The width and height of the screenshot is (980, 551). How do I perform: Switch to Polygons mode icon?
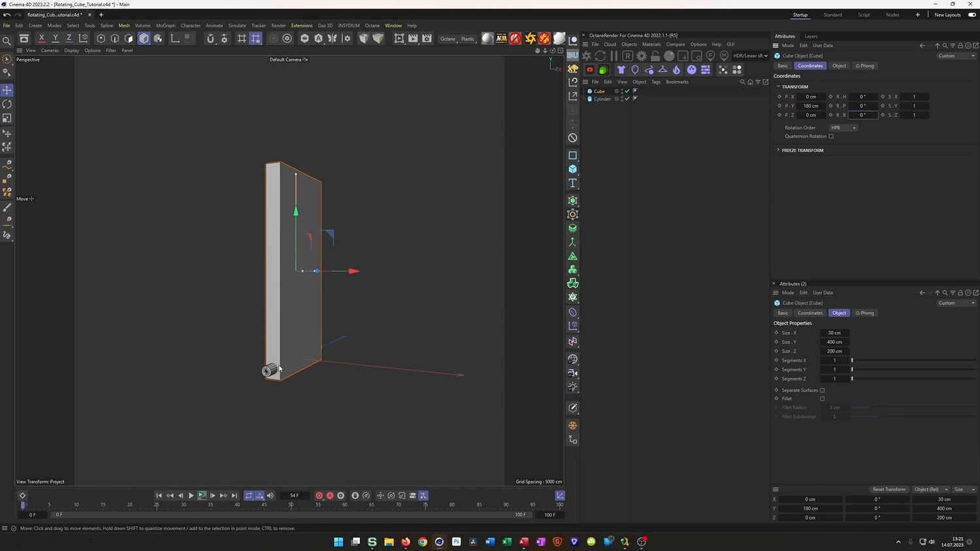click(129, 39)
